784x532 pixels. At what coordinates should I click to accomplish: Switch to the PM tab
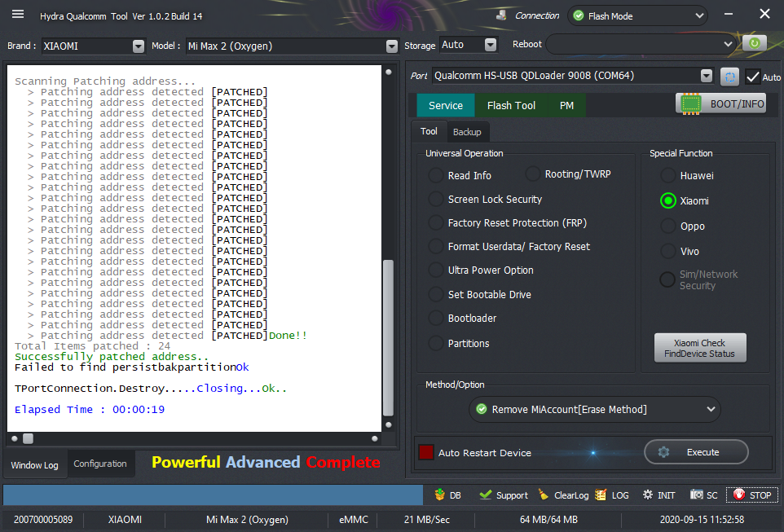[x=566, y=105]
